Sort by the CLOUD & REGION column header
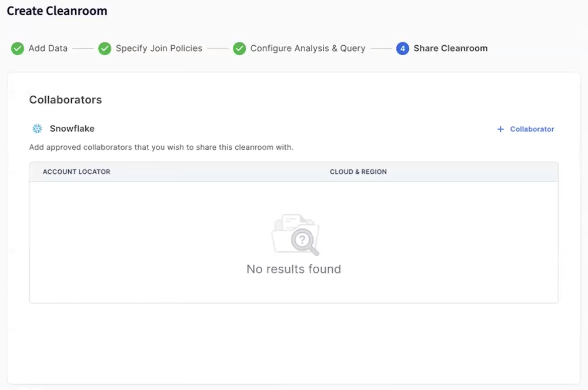The height and width of the screenshot is (390, 588). [x=358, y=172]
